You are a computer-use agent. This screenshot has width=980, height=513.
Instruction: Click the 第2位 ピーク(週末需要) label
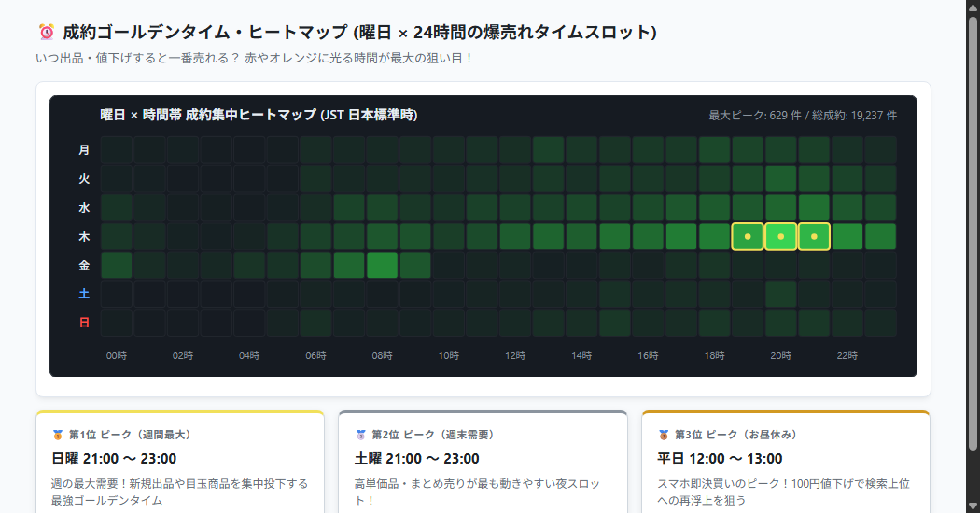point(432,435)
